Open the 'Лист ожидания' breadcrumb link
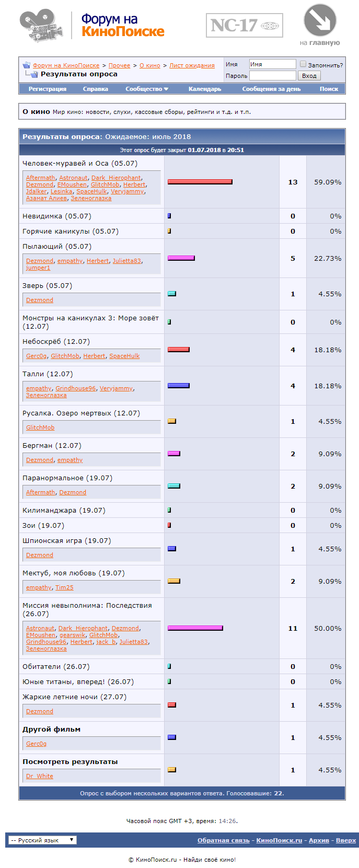Image resolution: width=359 pixels, height=868 pixels. [x=192, y=65]
